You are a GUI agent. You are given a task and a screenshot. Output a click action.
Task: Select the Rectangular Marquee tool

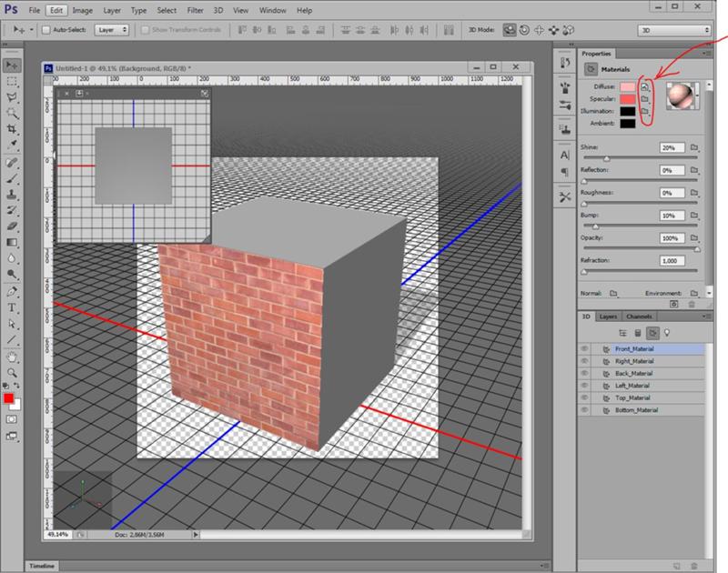13,80
